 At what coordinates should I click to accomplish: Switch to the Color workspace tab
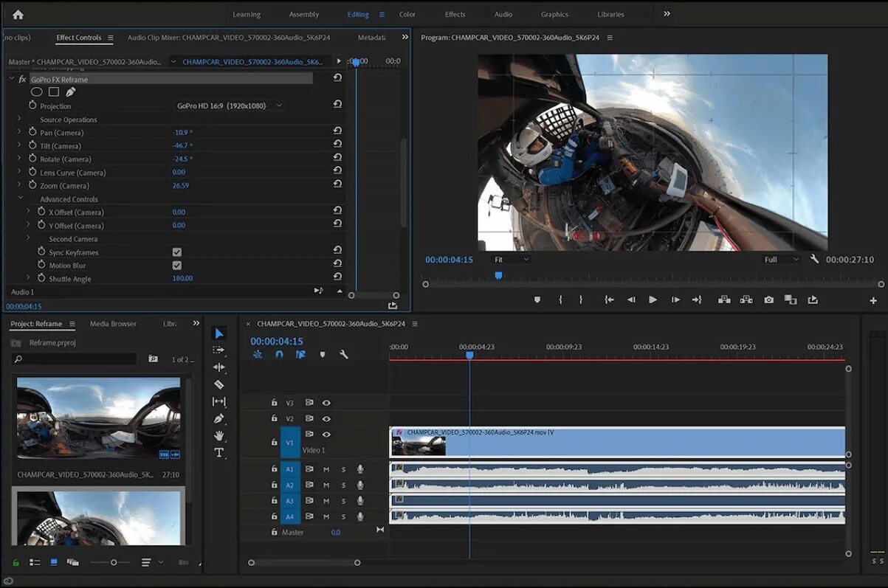(407, 14)
